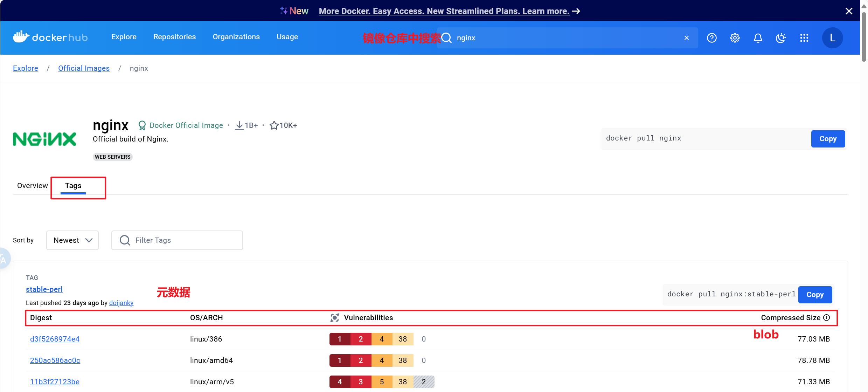Image resolution: width=868 pixels, height=392 pixels.
Task: Focus the Filter Tags input
Action: (x=177, y=240)
